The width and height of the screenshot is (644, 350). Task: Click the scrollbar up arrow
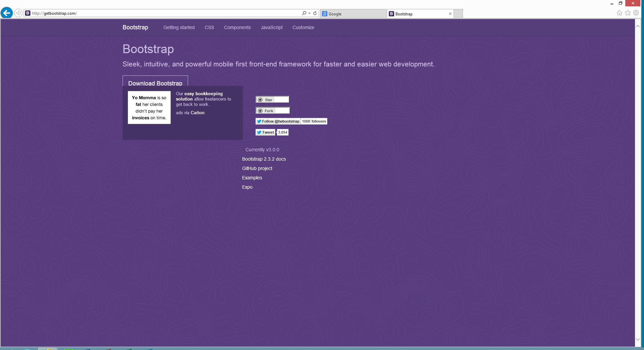tap(638, 26)
